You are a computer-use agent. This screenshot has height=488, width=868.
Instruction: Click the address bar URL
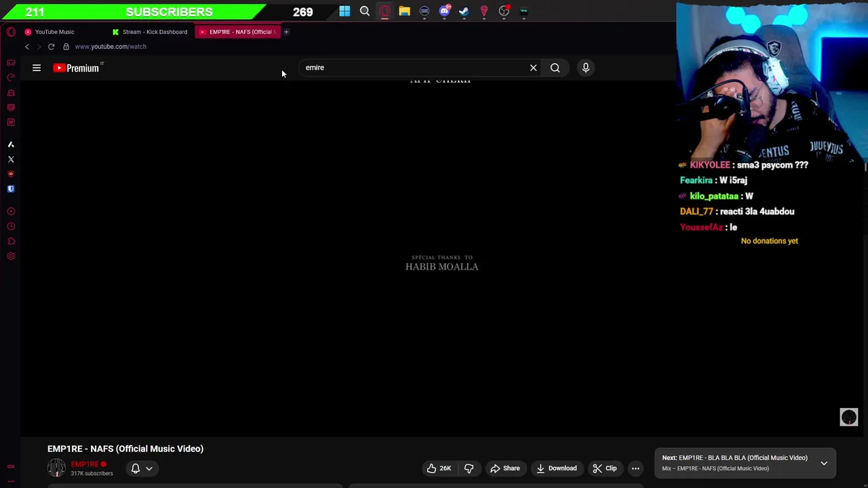click(x=111, y=47)
